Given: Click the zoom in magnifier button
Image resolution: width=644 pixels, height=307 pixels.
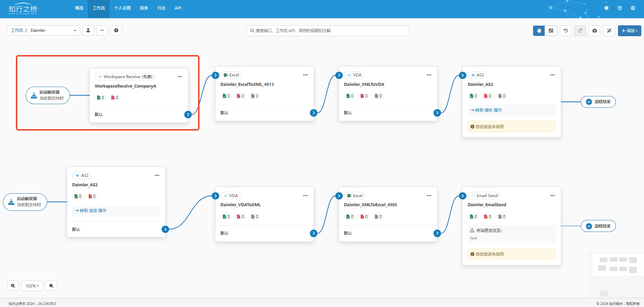Looking at the screenshot, I should tap(13, 286).
